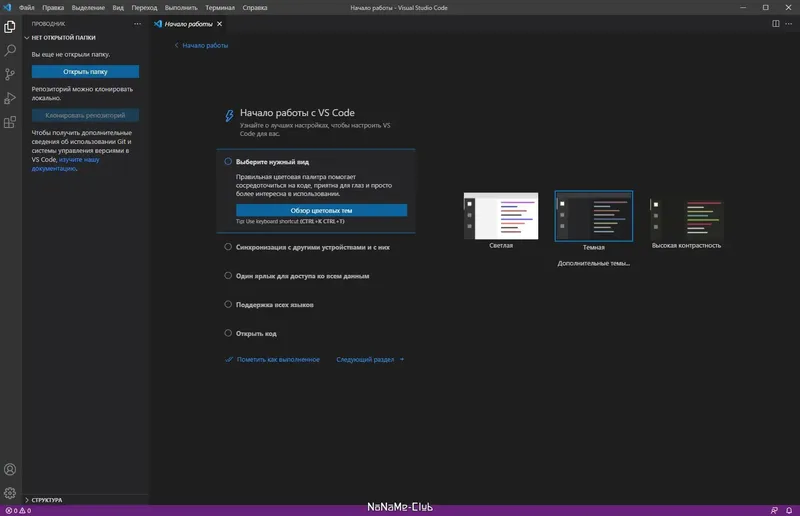Click the VS Code logo in title bar
Viewport: 800px width, 516px height.
tap(7, 7)
